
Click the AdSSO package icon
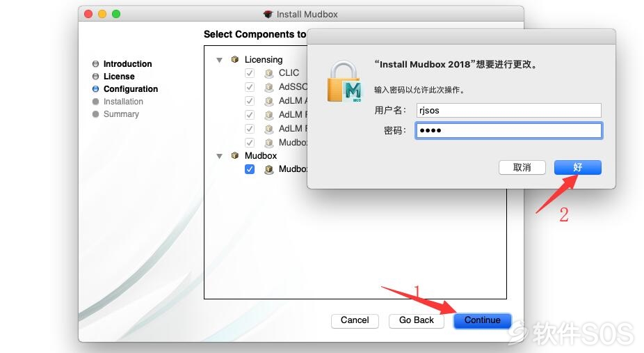point(269,87)
